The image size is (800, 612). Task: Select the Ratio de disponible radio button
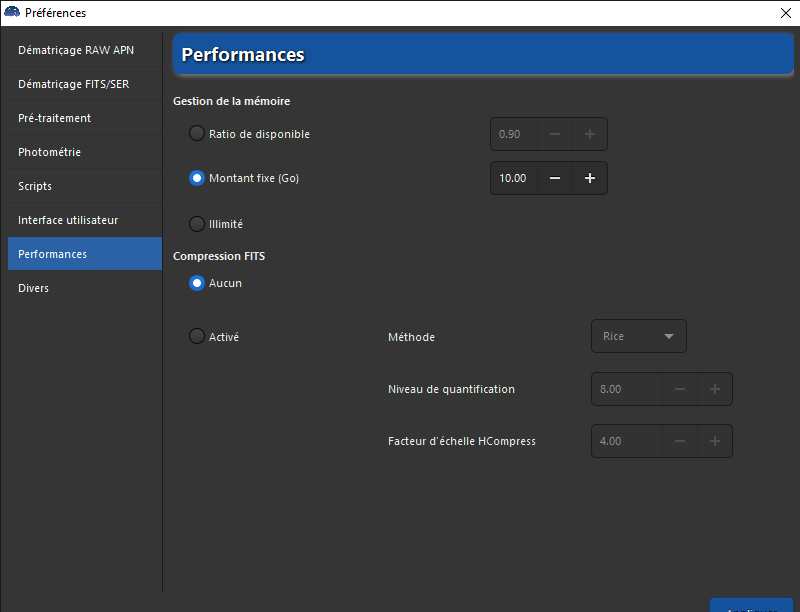coord(197,134)
